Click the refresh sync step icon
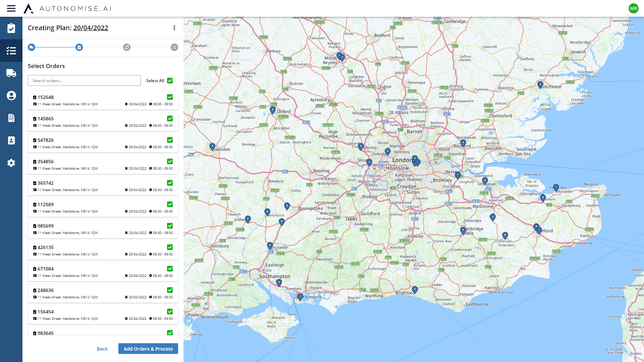This screenshot has height=362, width=644. (x=127, y=47)
